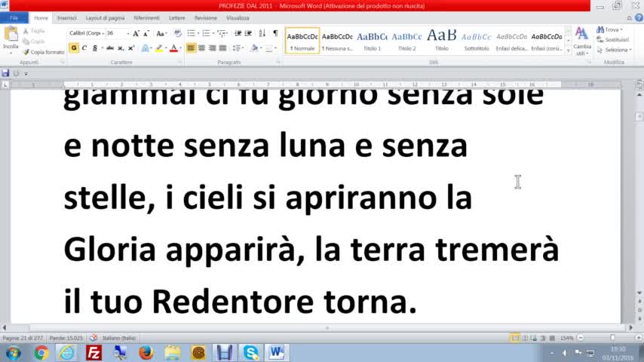Expand the styles gallery more arrow
Viewport: 644px width, 362px height.
point(569,51)
